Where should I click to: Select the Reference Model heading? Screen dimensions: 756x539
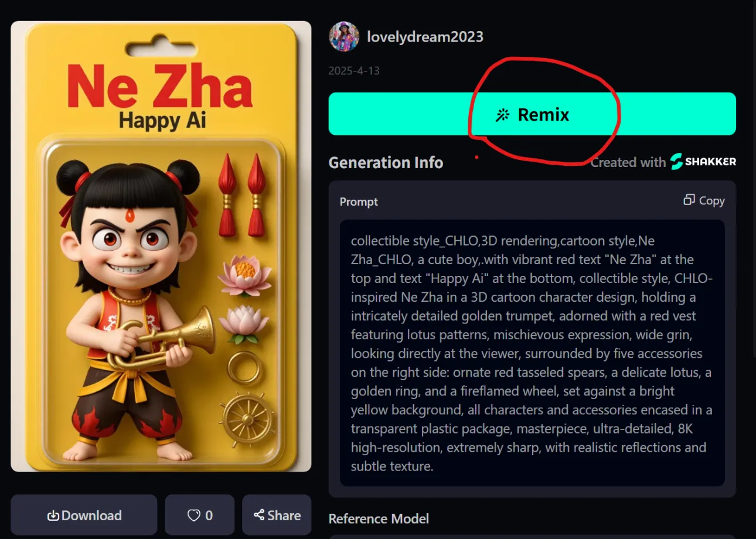click(379, 518)
